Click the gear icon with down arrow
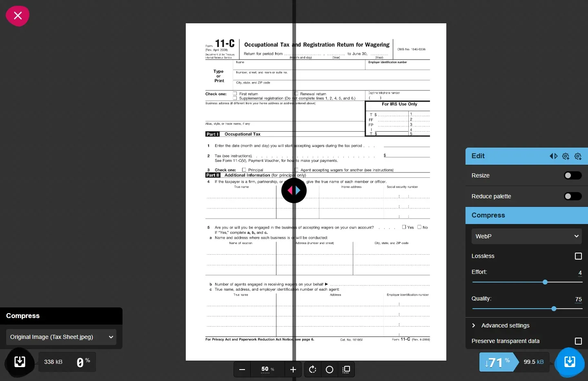Image resolution: width=588 pixels, height=381 pixels. pyautogui.click(x=578, y=156)
